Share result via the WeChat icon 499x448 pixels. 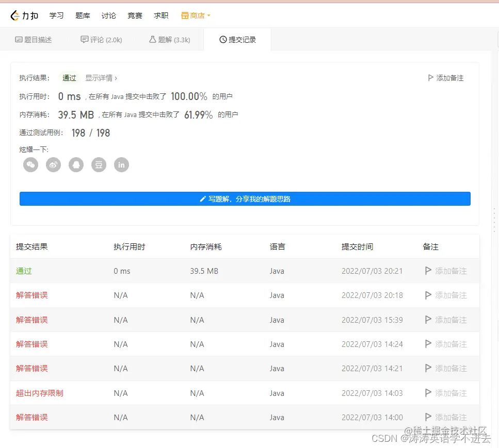click(30, 164)
